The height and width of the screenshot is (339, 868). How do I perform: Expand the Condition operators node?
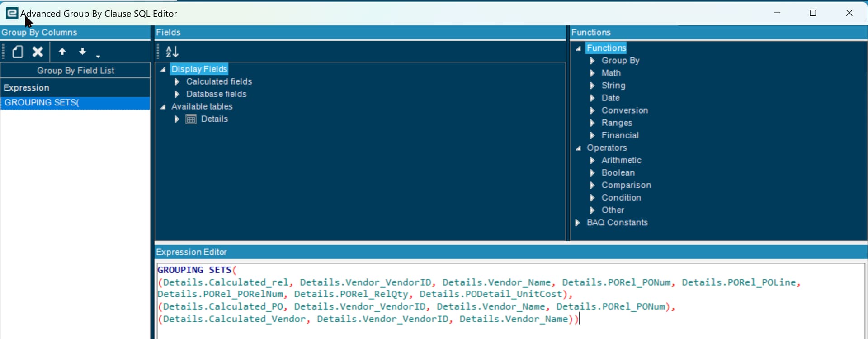pyautogui.click(x=592, y=197)
